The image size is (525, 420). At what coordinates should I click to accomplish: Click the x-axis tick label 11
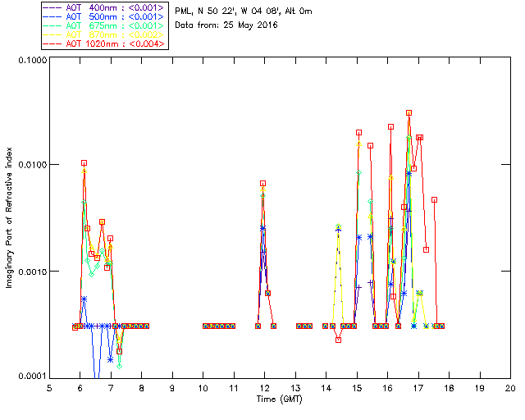tap(234, 388)
